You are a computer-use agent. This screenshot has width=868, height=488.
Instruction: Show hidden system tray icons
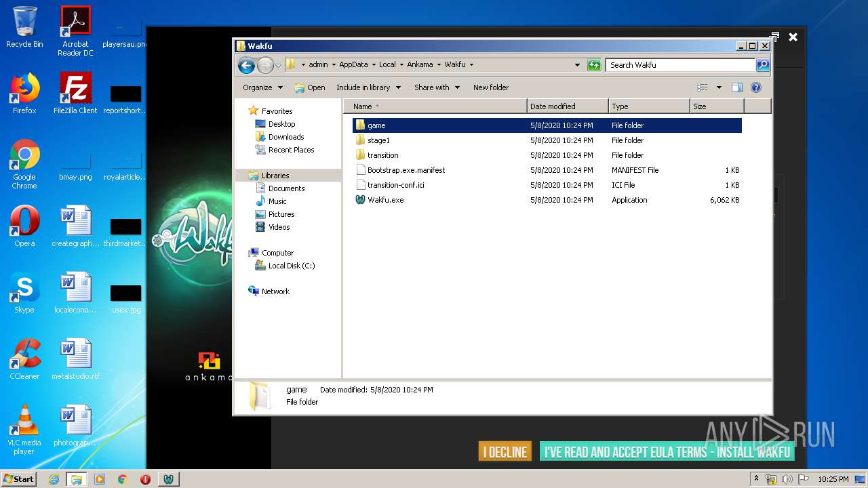click(757, 479)
